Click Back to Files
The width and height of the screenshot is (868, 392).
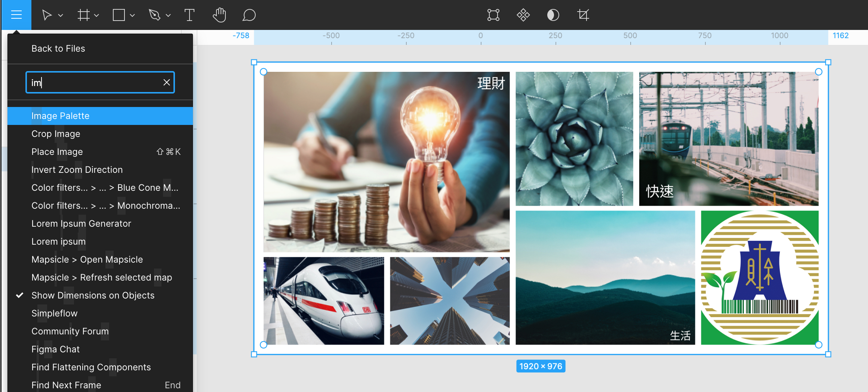click(58, 49)
